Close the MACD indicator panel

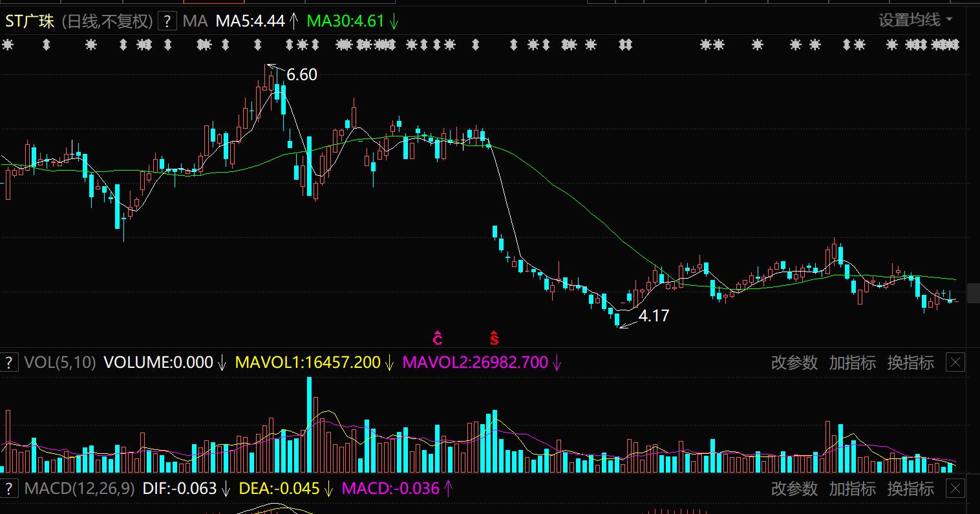pyautogui.click(x=955, y=488)
